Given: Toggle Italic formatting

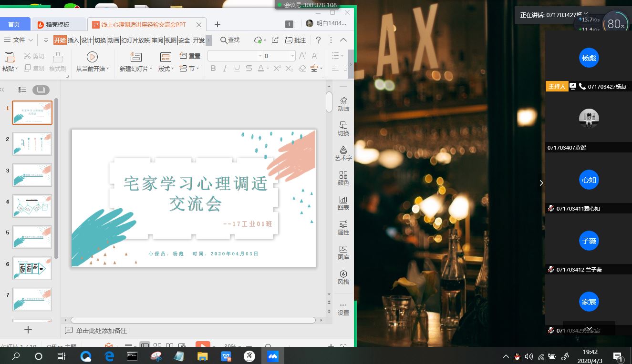Looking at the screenshot, I should (x=226, y=69).
